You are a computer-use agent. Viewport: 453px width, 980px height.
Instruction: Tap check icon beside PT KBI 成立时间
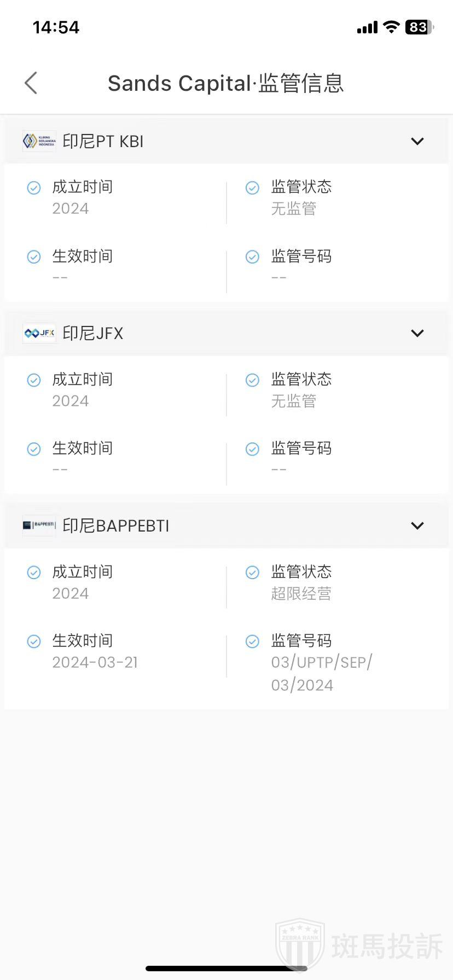coord(34,188)
